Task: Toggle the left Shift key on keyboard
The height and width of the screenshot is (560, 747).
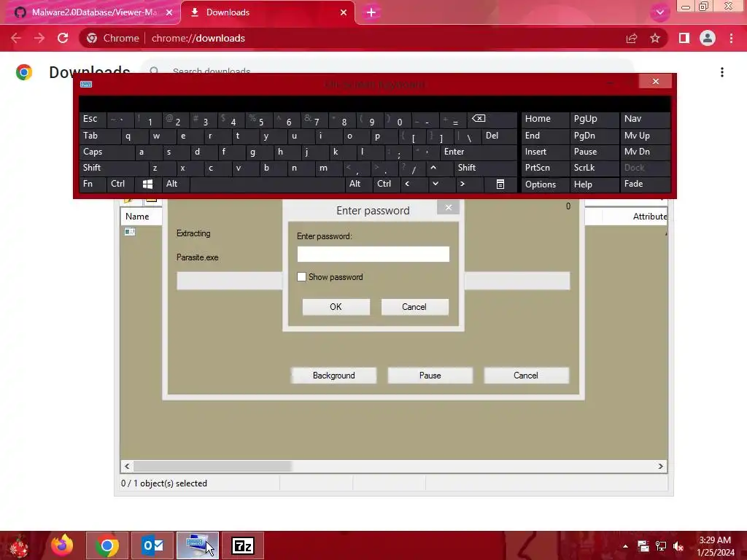Action: pyautogui.click(x=114, y=168)
